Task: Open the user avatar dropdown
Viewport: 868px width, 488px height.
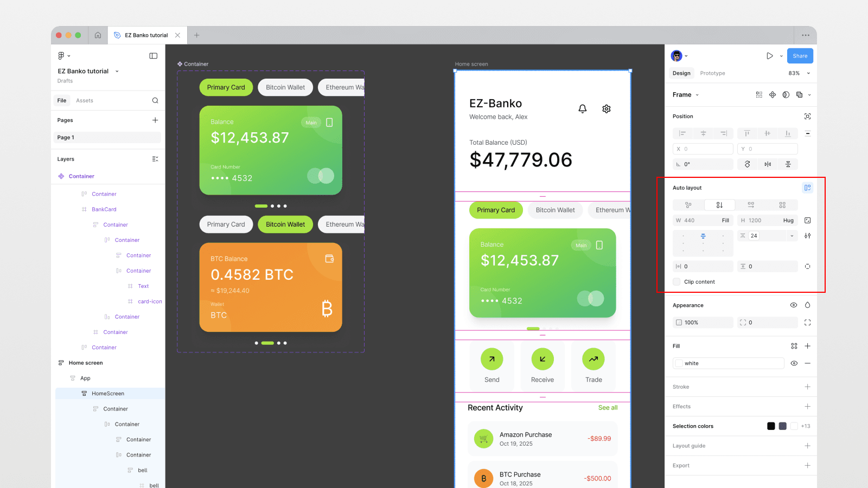Action: (x=686, y=56)
